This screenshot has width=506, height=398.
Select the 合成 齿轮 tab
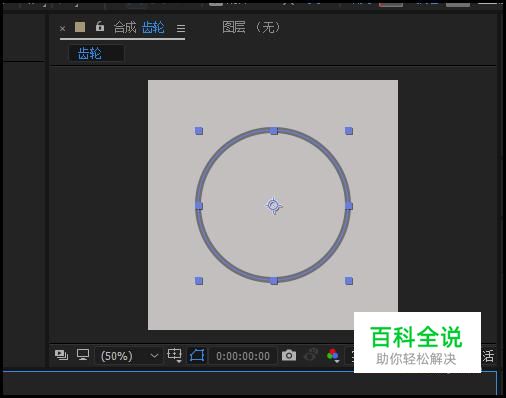click(139, 27)
